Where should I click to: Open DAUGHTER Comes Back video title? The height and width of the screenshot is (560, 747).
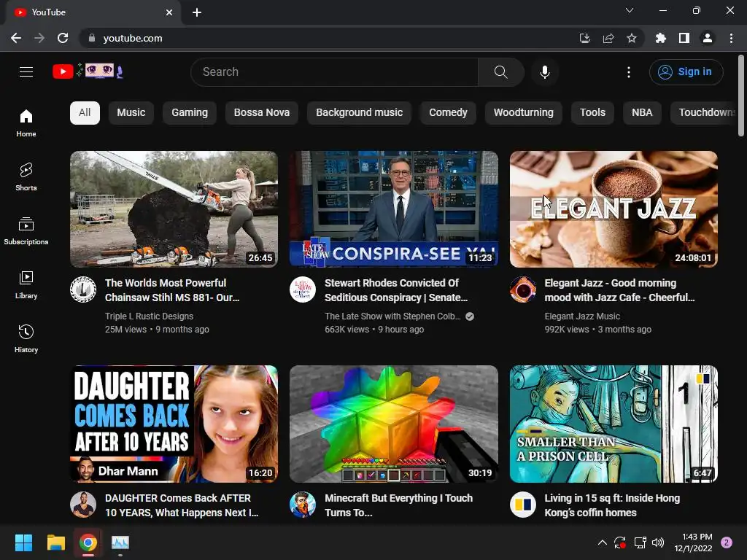pyautogui.click(x=182, y=505)
